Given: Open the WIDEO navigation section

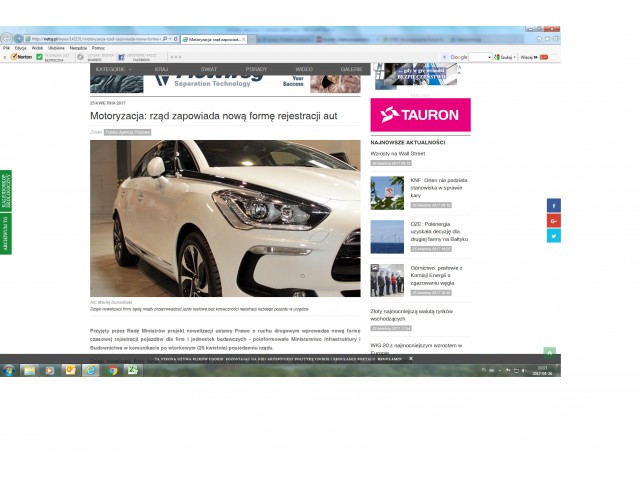Looking at the screenshot, I should coord(304,70).
